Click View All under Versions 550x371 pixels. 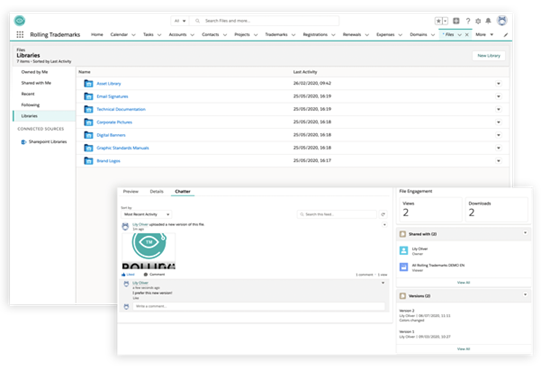click(x=463, y=349)
